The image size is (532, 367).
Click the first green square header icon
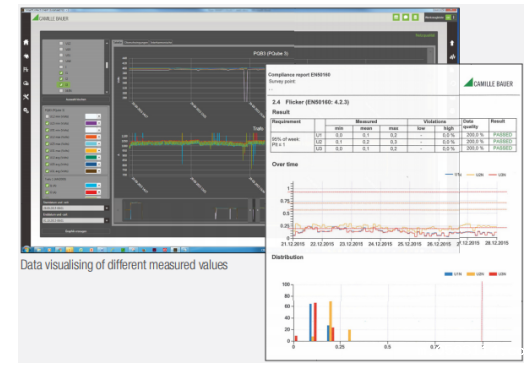tap(396, 17)
